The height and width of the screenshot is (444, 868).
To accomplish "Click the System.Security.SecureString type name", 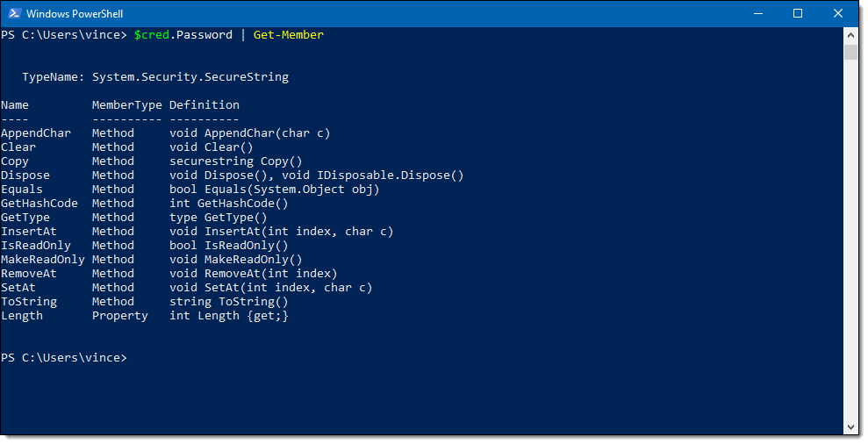I will point(190,77).
